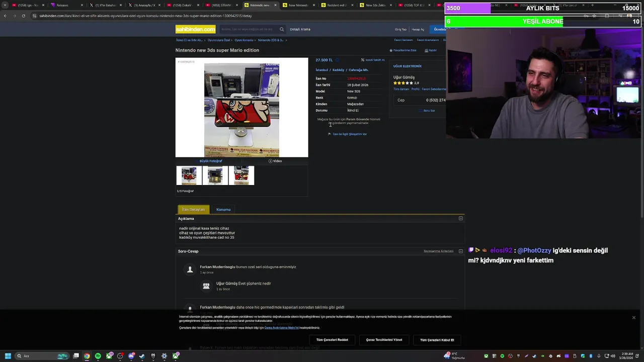Click Tüm Çerezleri Reddet button

click(x=332, y=340)
